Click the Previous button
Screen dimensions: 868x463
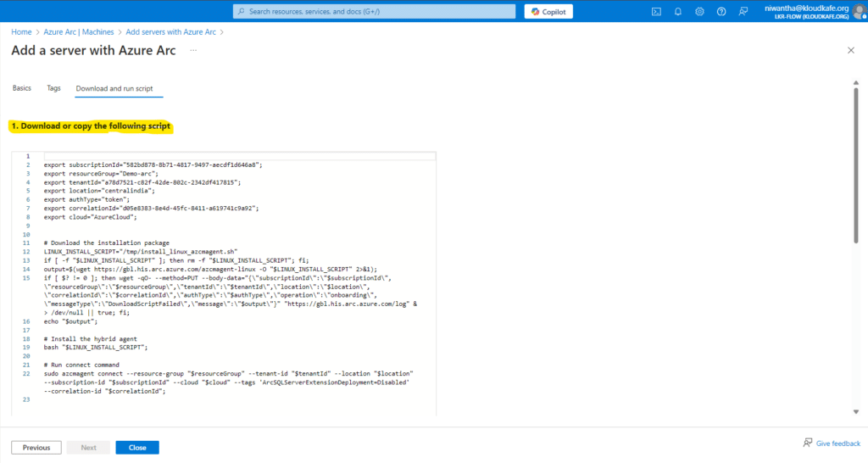[x=36, y=448]
